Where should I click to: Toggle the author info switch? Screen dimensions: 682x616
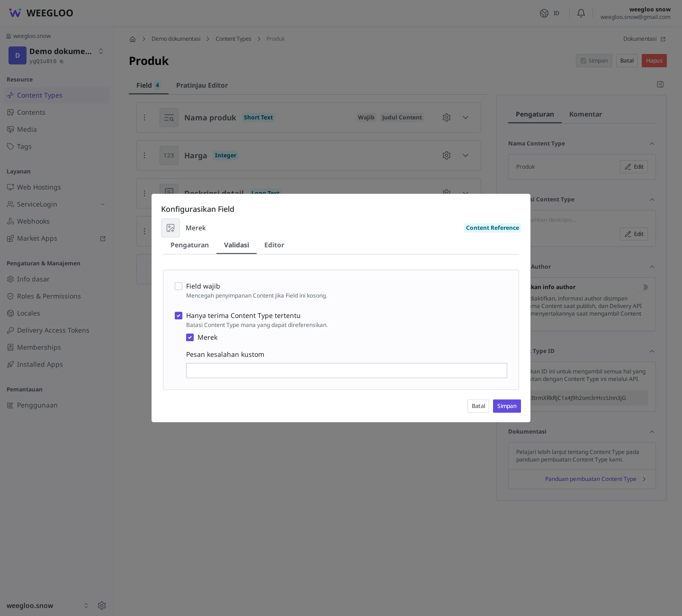point(642,287)
